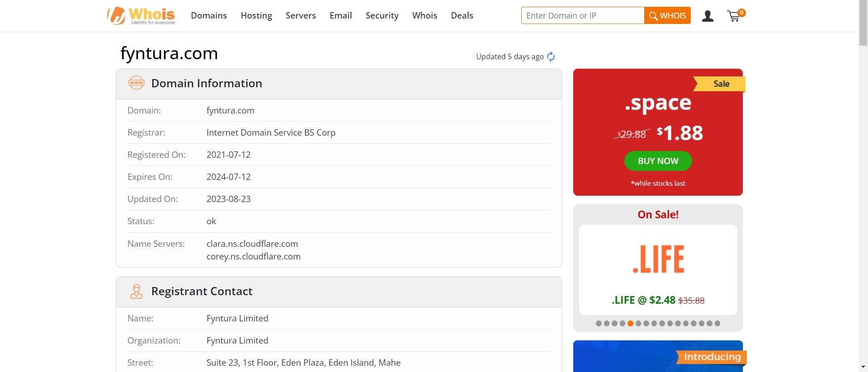Type in the Enter Domain or IP field
This screenshot has width=868, height=372.
click(x=582, y=16)
